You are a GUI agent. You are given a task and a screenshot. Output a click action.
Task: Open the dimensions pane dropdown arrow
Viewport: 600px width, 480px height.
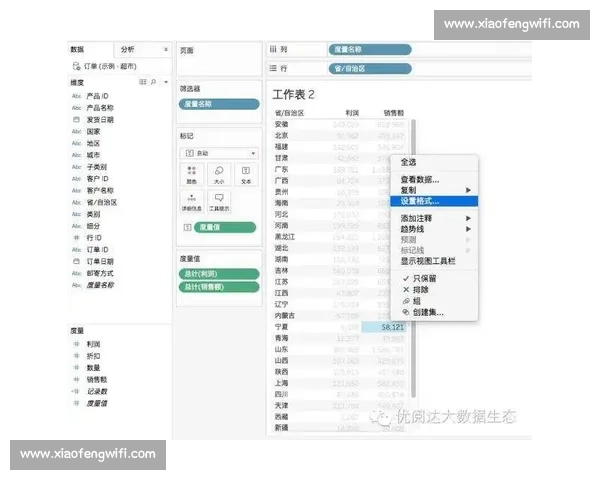tap(166, 82)
